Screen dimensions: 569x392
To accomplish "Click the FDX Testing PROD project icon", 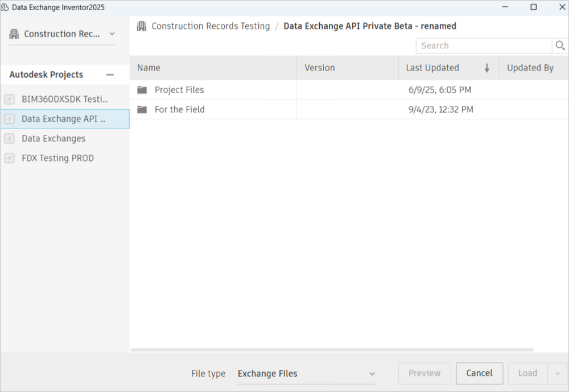I will pyautogui.click(x=10, y=158).
